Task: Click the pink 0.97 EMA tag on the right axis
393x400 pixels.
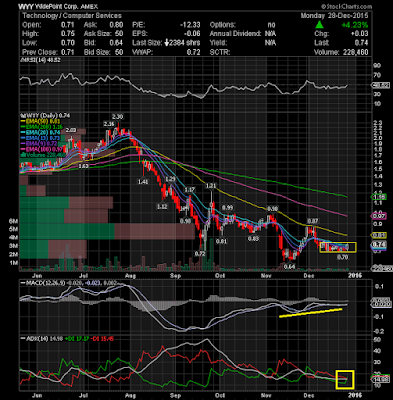Action: coord(379,217)
